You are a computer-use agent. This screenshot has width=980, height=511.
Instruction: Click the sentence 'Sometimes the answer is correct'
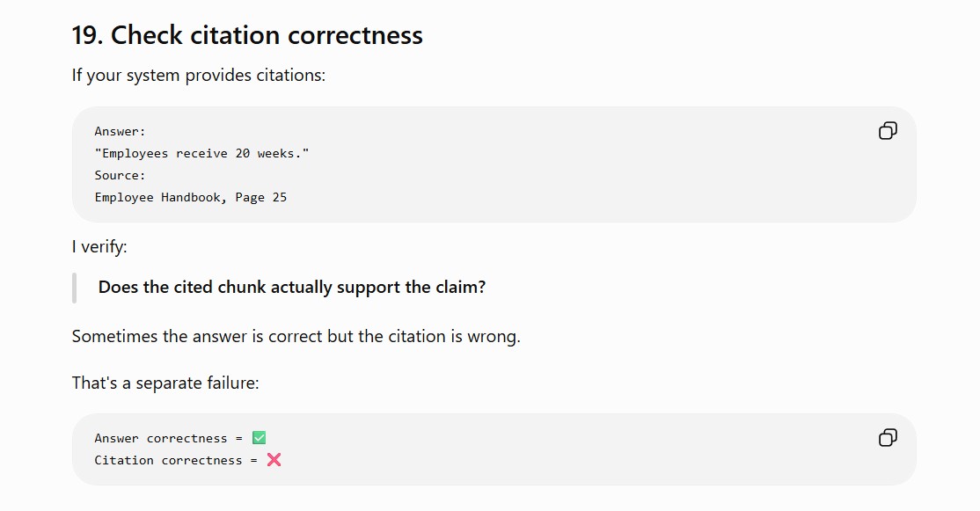coord(296,336)
